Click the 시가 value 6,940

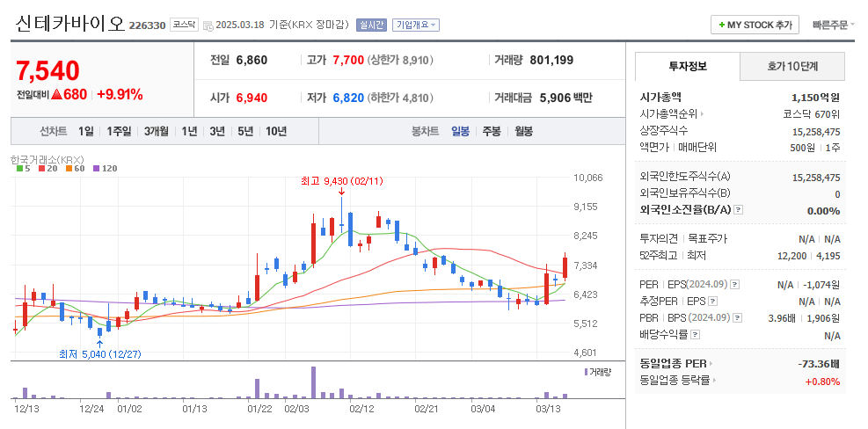(x=252, y=98)
